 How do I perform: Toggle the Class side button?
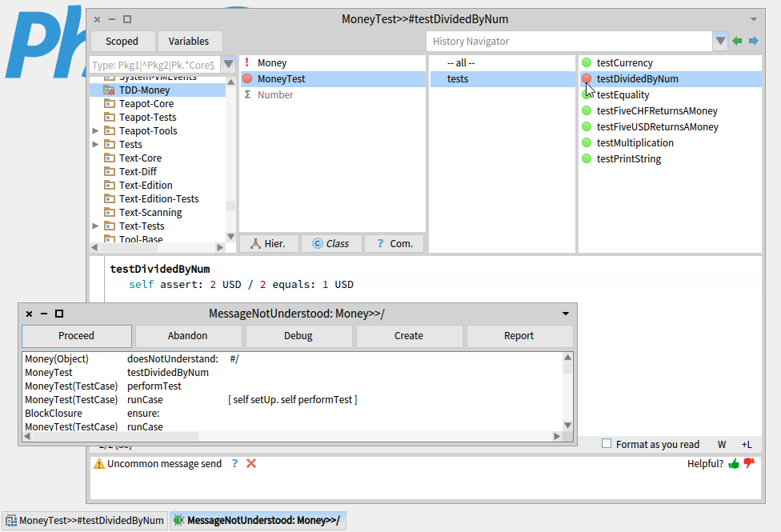331,243
